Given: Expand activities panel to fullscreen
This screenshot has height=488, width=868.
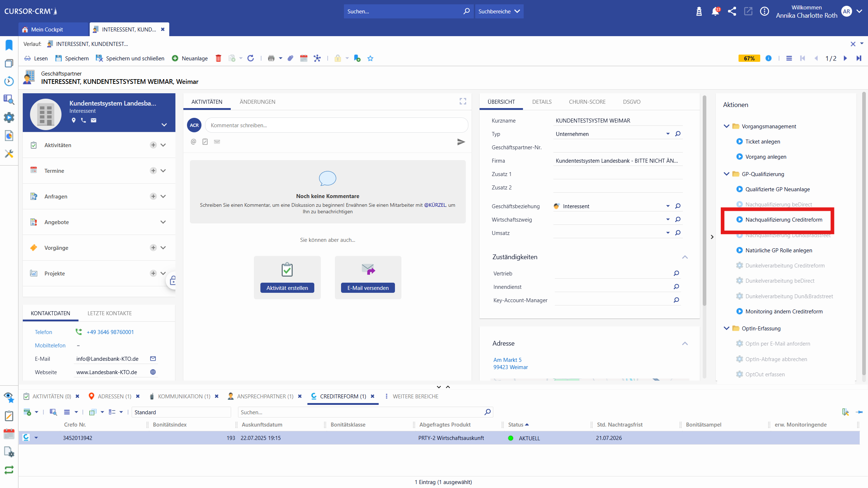Looking at the screenshot, I should (463, 101).
